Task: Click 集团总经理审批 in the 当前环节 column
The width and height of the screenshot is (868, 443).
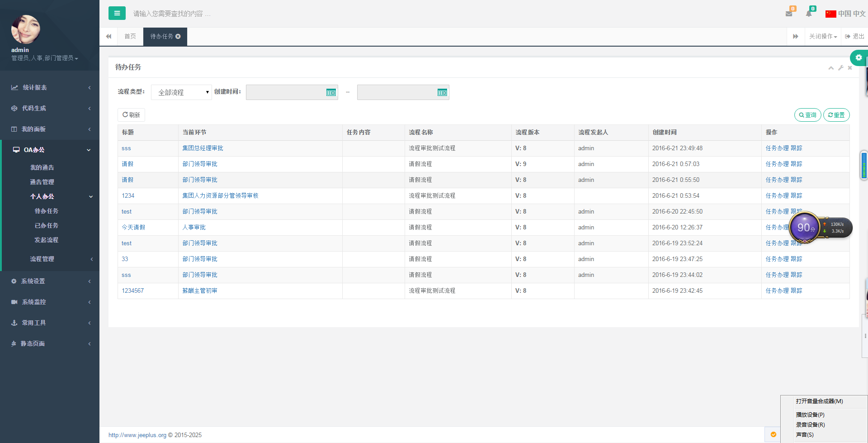Action: tap(203, 148)
